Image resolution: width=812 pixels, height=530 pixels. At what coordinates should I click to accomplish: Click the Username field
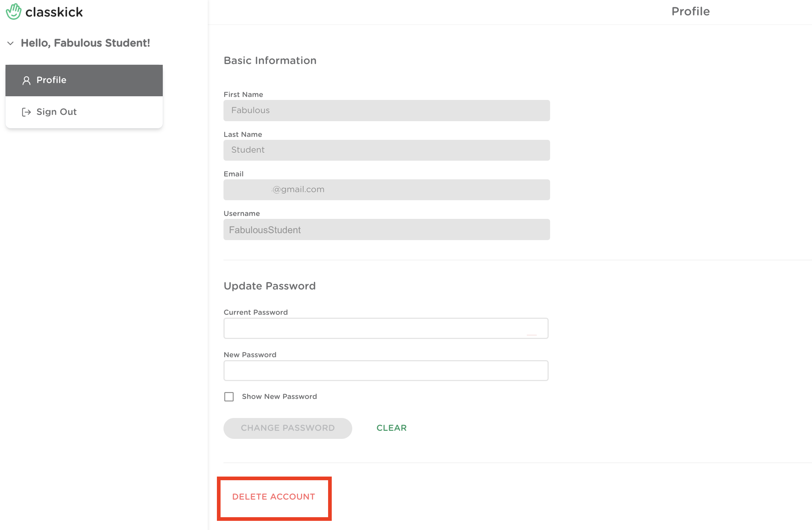tap(387, 229)
